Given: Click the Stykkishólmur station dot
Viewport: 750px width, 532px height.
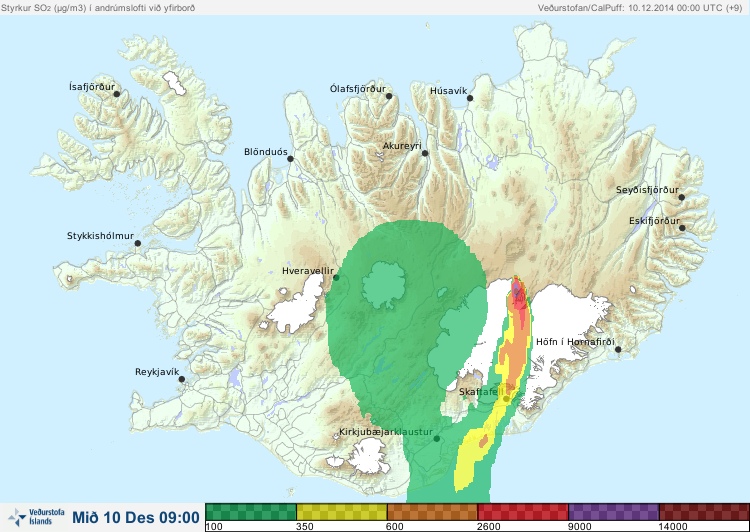Looking at the screenshot, I should (138, 243).
